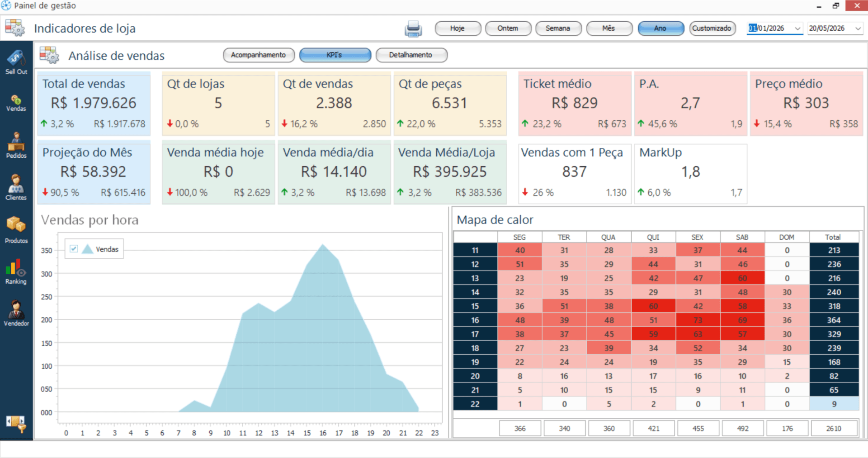The width and height of the screenshot is (868, 458).
Task: Click heat map cell 60 in row 13
Action: [742, 278]
